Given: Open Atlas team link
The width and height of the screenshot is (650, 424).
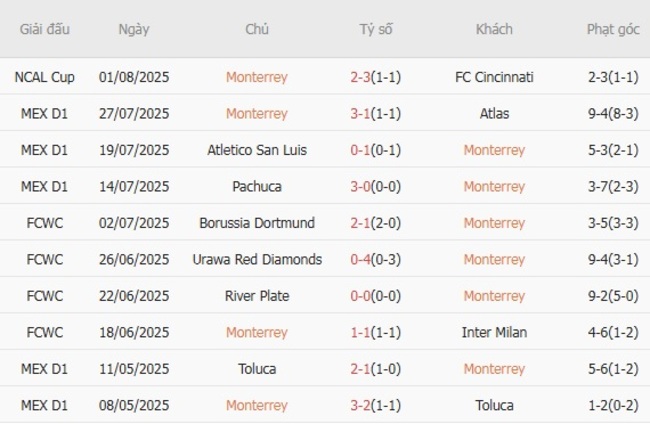Looking at the screenshot, I should click(494, 113).
